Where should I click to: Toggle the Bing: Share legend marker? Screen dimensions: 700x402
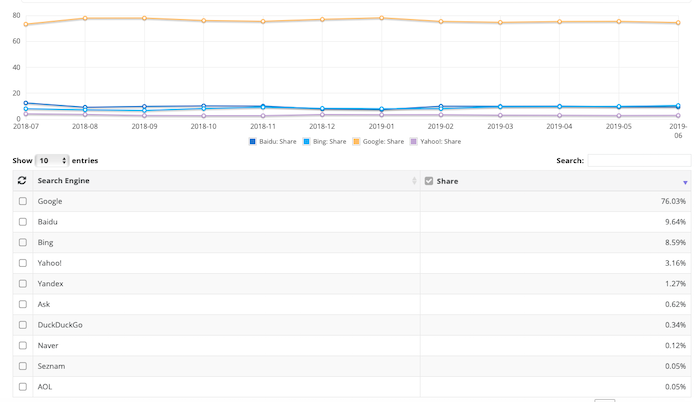click(x=305, y=142)
